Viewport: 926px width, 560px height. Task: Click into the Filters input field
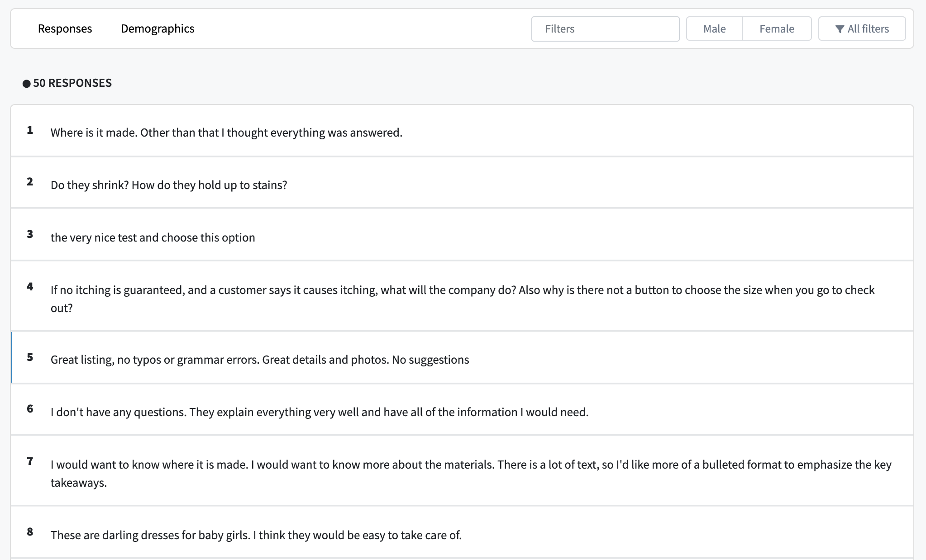coord(605,29)
